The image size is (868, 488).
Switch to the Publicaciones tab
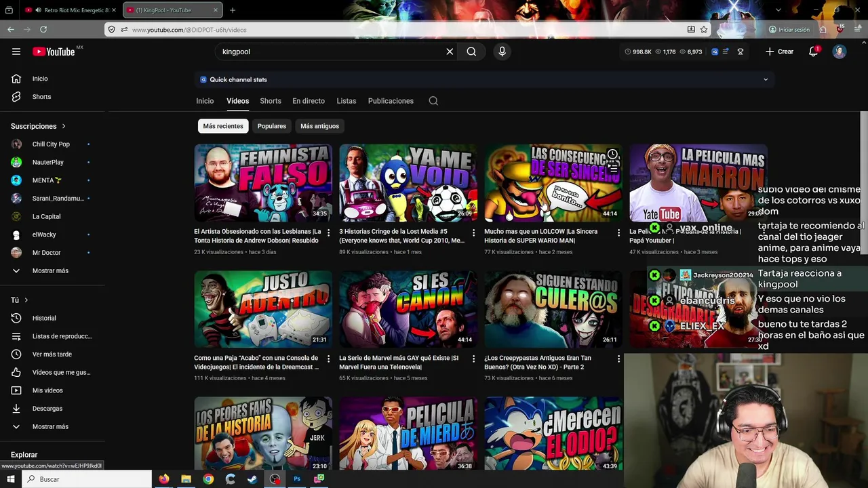coord(391,101)
